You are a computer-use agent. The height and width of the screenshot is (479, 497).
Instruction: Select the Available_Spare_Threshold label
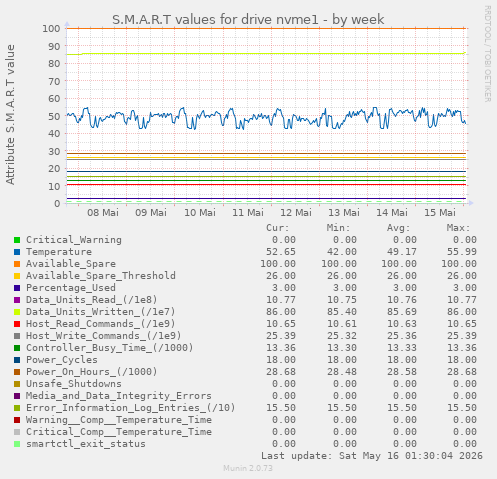point(101,276)
